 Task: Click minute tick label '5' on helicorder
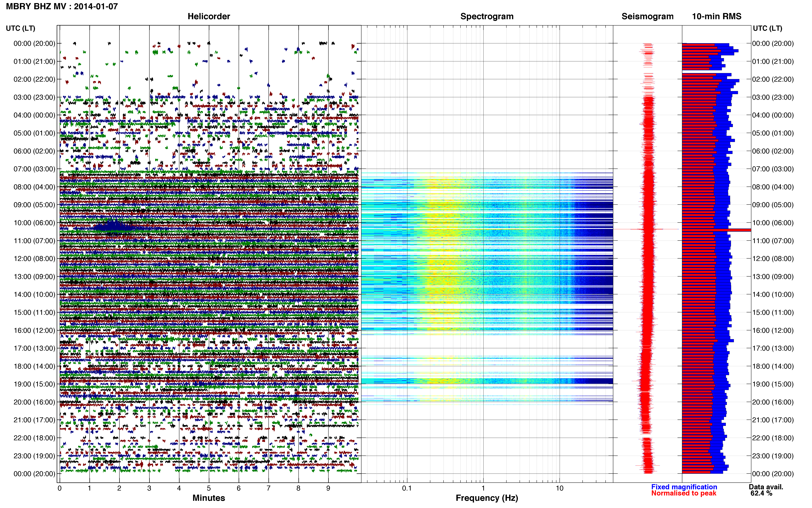[x=209, y=488]
